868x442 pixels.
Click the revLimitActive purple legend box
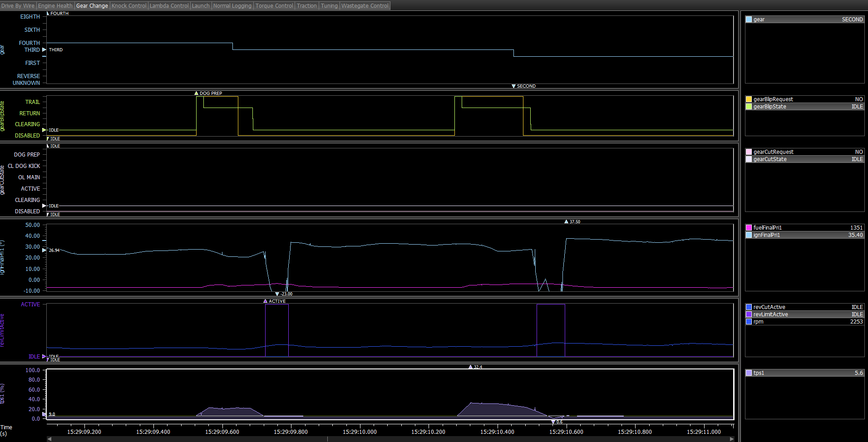tap(749, 314)
